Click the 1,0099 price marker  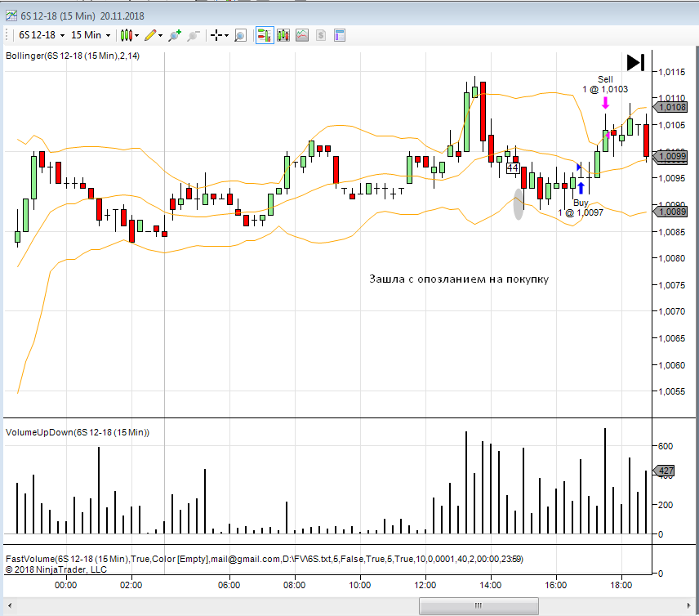(670, 156)
